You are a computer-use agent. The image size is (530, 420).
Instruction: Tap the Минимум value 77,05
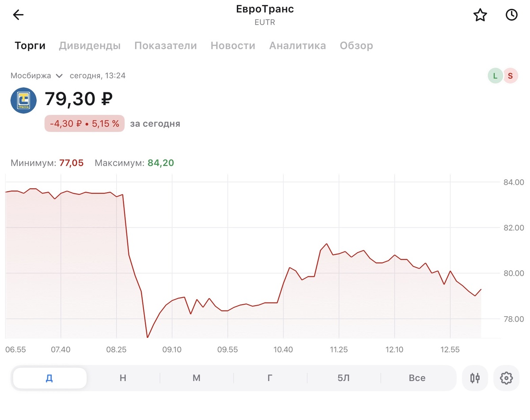tap(71, 163)
